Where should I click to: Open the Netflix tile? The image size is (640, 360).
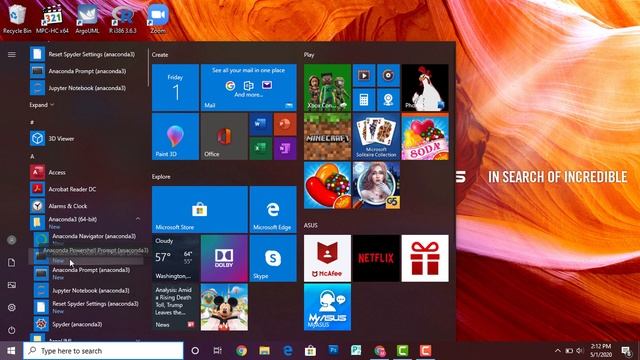(x=376, y=258)
